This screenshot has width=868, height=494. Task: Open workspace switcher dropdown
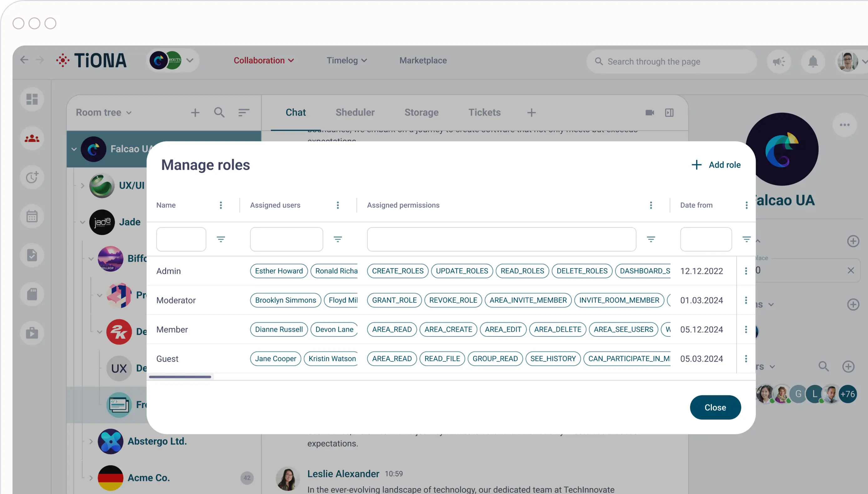(173, 60)
